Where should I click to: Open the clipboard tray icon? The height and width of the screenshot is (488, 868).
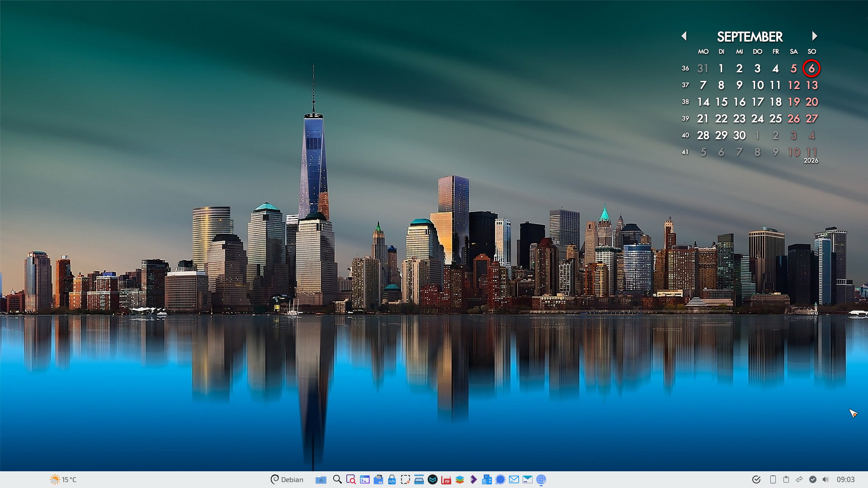point(786,479)
